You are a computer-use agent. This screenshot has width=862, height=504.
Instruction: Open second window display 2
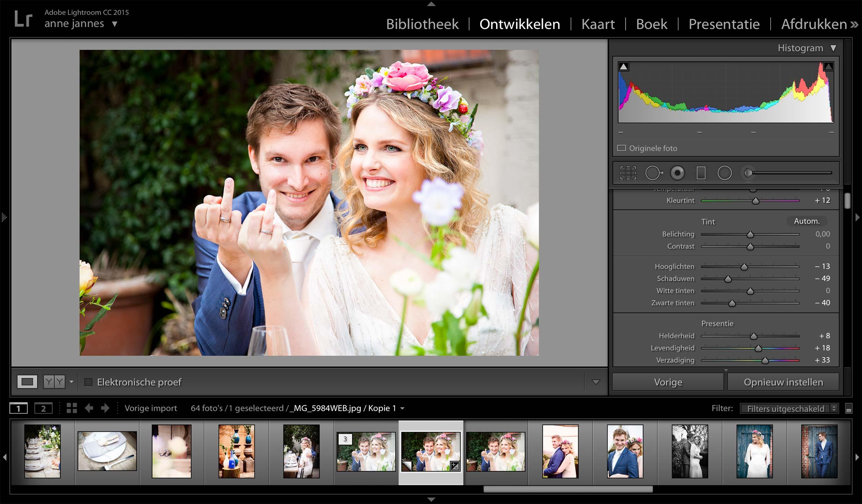click(43, 408)
